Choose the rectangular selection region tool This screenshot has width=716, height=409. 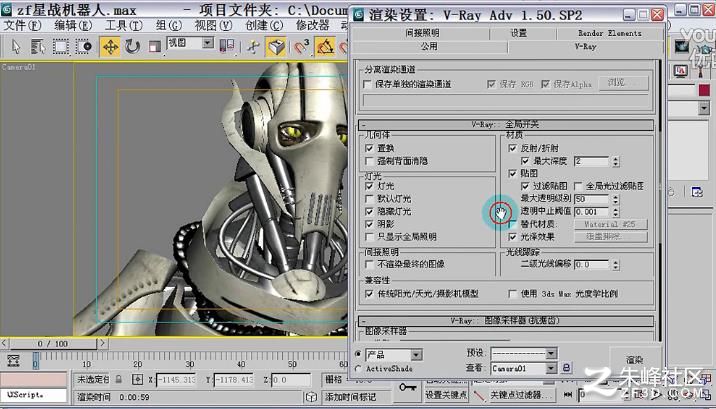coord(60,47)
